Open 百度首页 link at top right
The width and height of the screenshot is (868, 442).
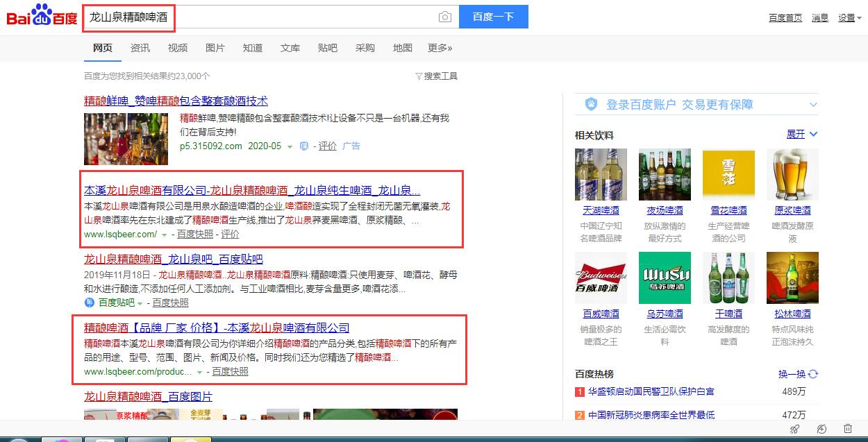785,18
